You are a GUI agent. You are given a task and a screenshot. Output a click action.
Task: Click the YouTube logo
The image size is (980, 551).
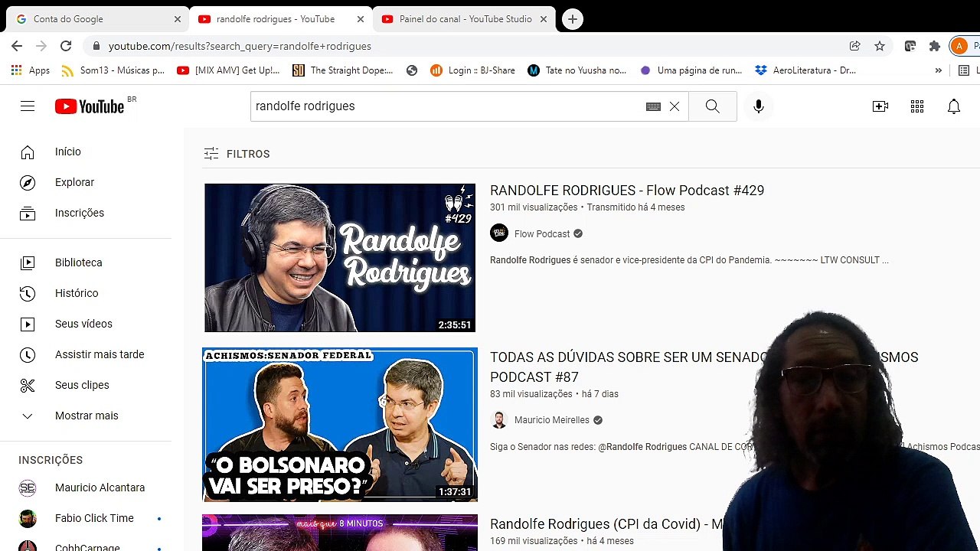(x=90, y=106)
